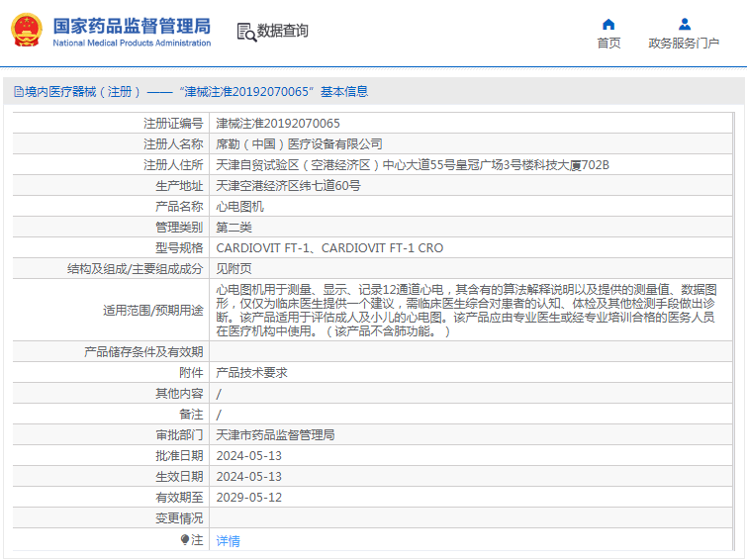Click the national emblem logo
Viewport: 747px width, 560px height.
[x=27, y=30]
